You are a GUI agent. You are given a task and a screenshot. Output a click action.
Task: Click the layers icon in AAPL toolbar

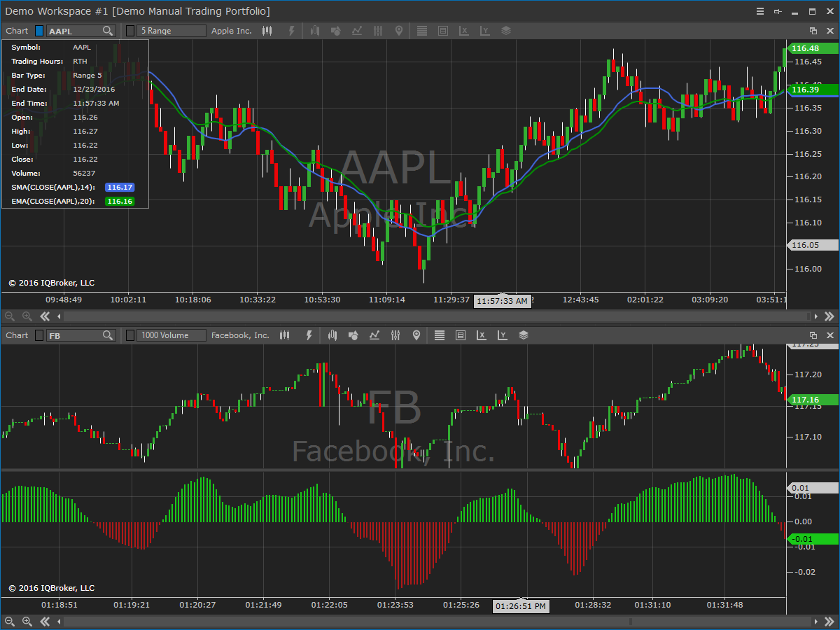[x=506, y=31]
